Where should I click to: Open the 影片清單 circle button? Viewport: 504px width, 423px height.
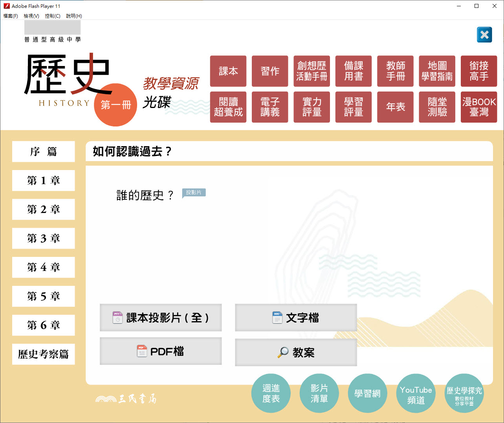coord(319,394)
